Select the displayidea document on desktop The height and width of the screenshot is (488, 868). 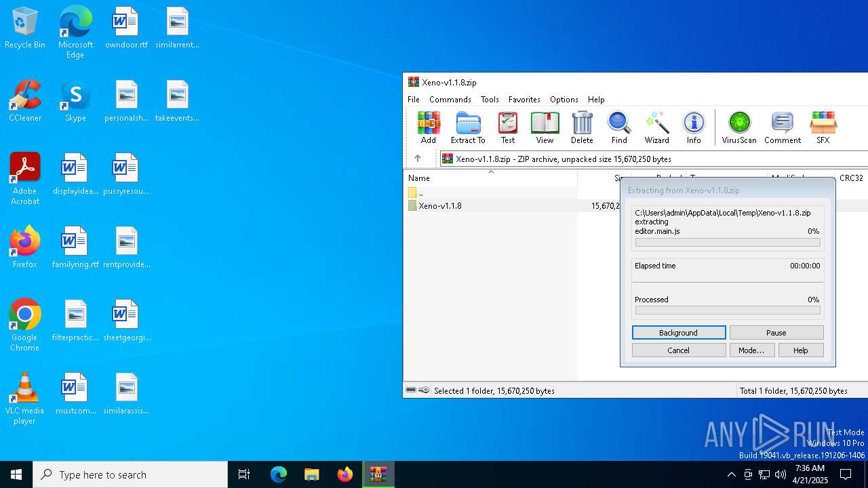tap(75, 175)
